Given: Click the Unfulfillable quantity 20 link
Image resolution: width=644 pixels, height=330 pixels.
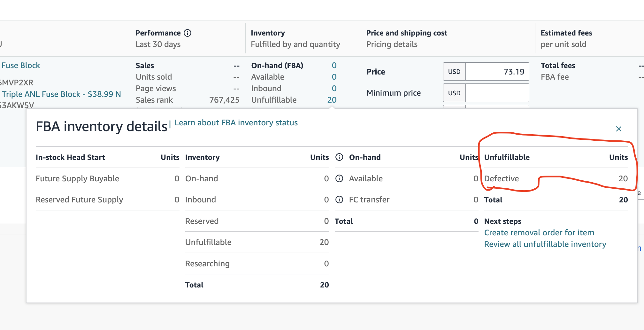Looking at the screenshot, I should [332, 100].
